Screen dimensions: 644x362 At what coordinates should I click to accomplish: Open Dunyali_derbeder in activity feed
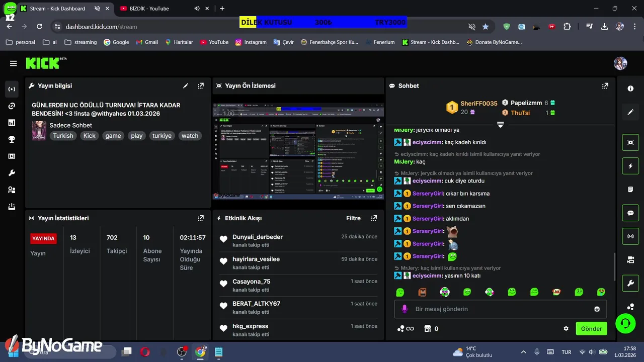pos(258,237)
